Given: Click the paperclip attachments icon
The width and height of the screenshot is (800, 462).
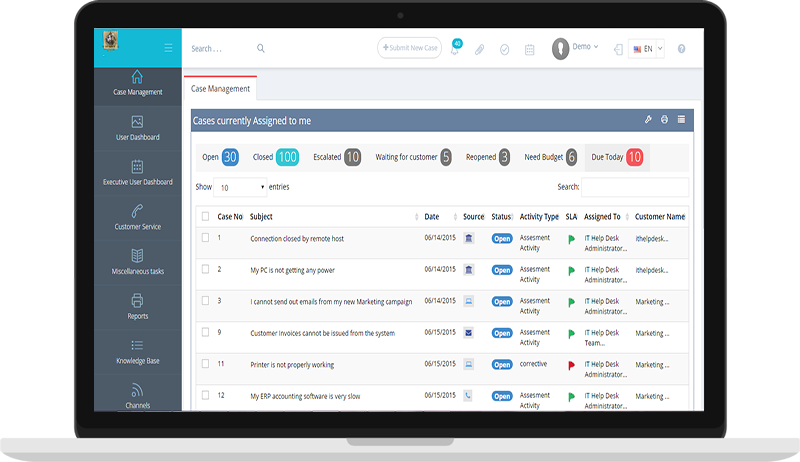Looking at the screenshot, I should [479, 49].
